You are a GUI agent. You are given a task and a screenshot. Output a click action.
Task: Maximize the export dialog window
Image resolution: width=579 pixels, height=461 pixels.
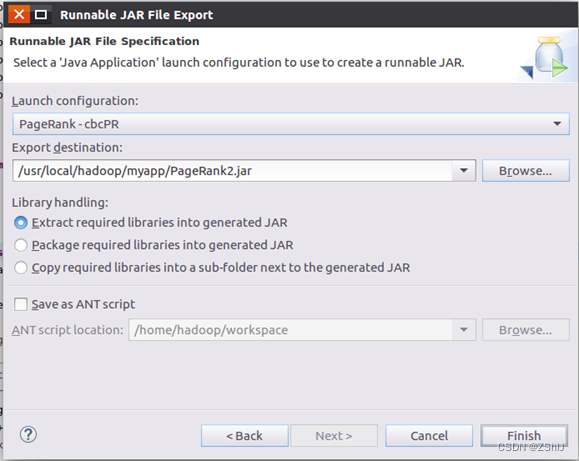pos(41,15)
